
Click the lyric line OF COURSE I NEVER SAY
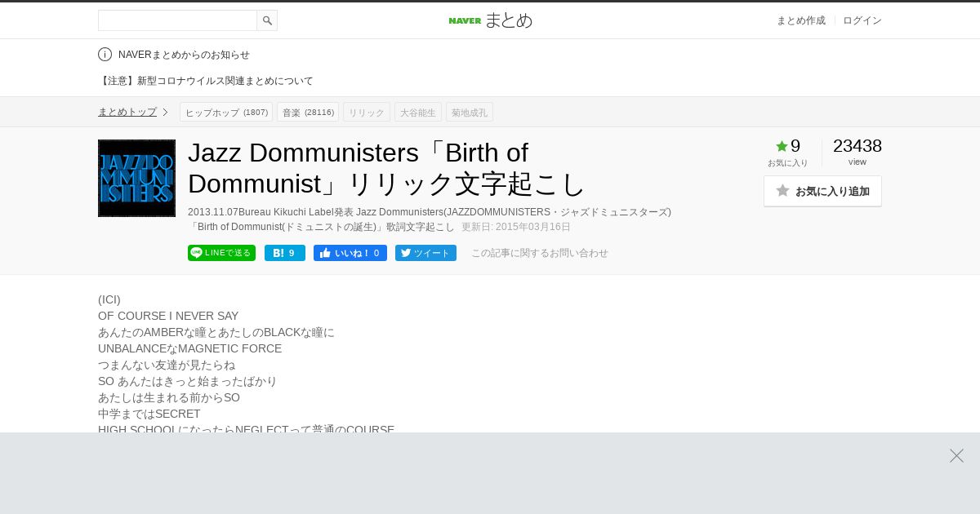pos(168,316)
